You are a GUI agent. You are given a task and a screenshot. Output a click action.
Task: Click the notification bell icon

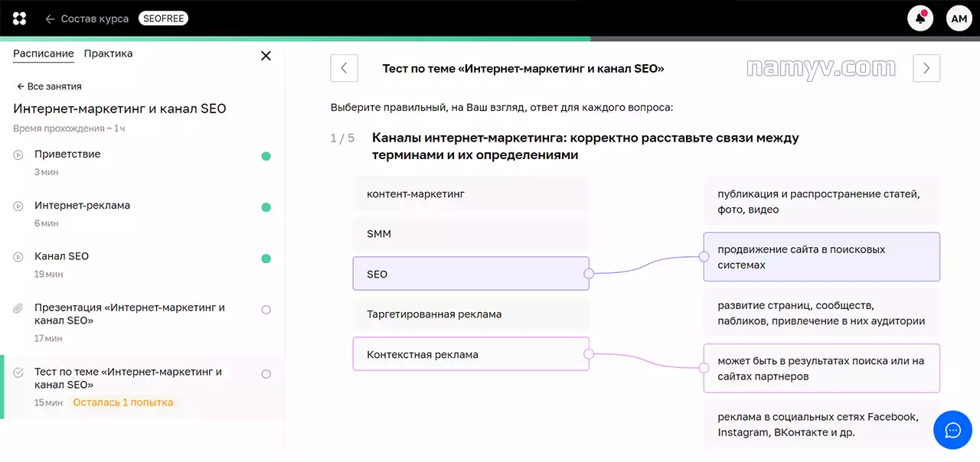click(920, 18)
